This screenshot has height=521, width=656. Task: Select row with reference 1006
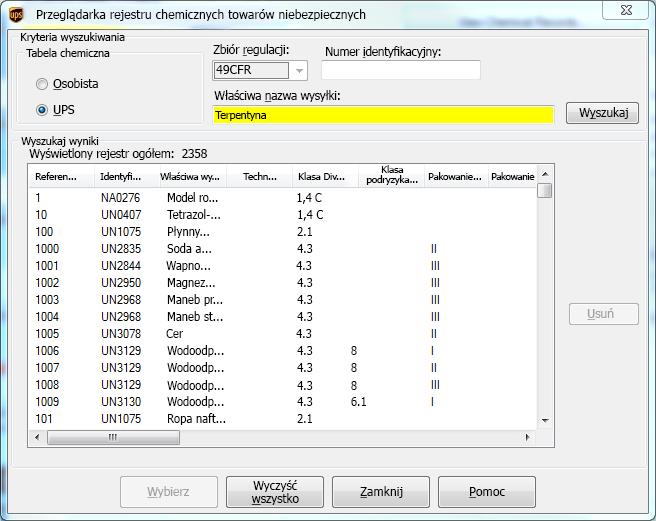[283, 351]
